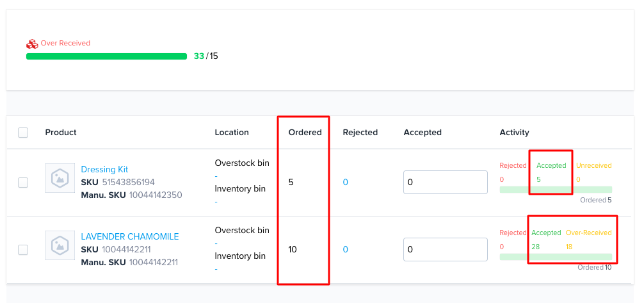Click the Product column header
This screenshot has height=303, width=644.
61,133
